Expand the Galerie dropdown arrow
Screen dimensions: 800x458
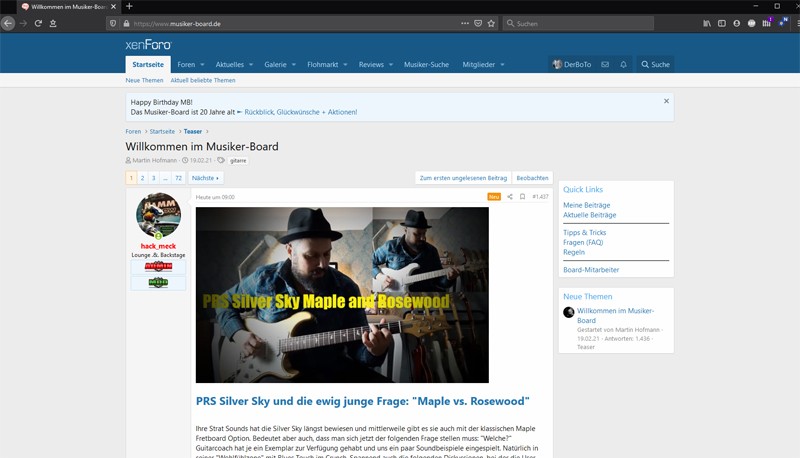[x=294, y=65]
